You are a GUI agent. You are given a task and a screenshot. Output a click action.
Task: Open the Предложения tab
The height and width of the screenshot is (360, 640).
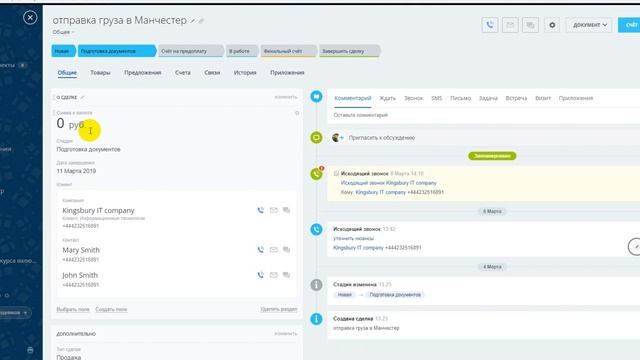coord(142,73)
